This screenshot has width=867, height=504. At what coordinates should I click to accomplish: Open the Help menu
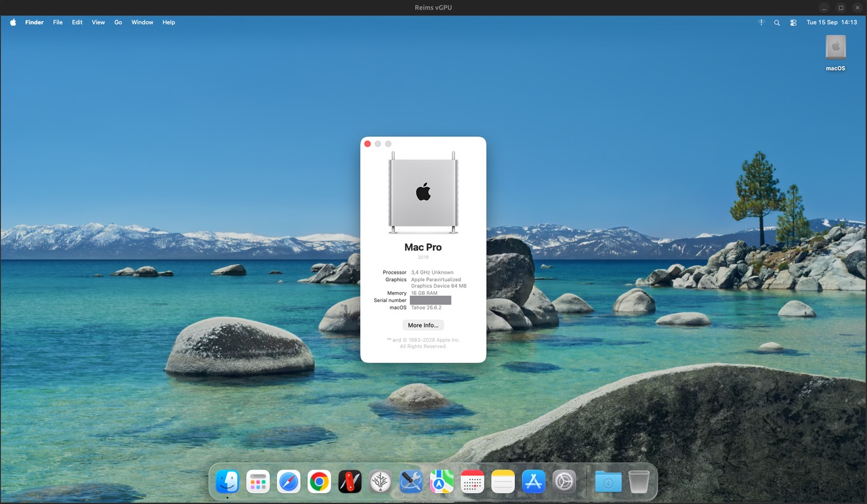pos(169,22)
